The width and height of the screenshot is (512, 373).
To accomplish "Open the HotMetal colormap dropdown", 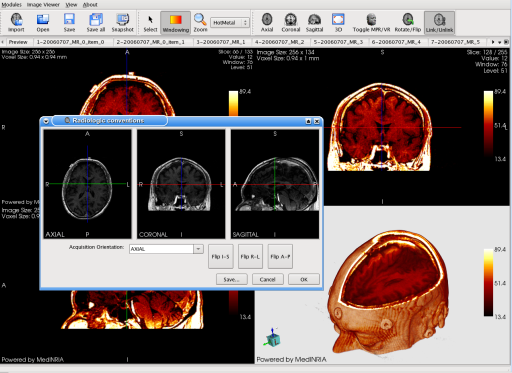I will click(x=230, y=23).
